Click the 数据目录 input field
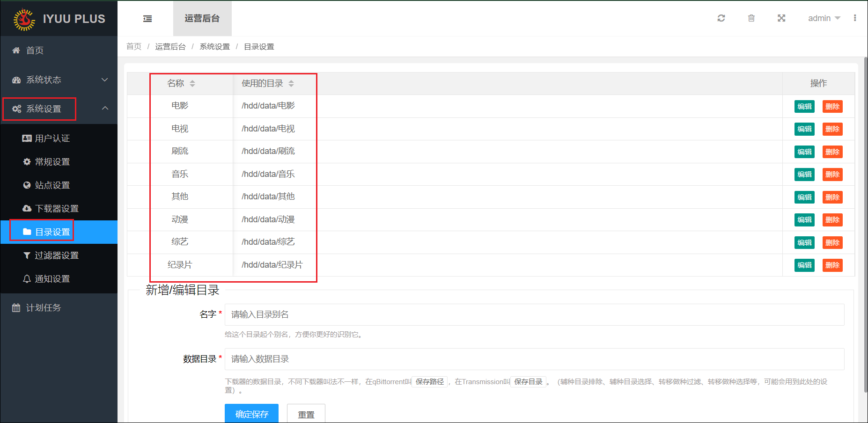 click(534, 359)
